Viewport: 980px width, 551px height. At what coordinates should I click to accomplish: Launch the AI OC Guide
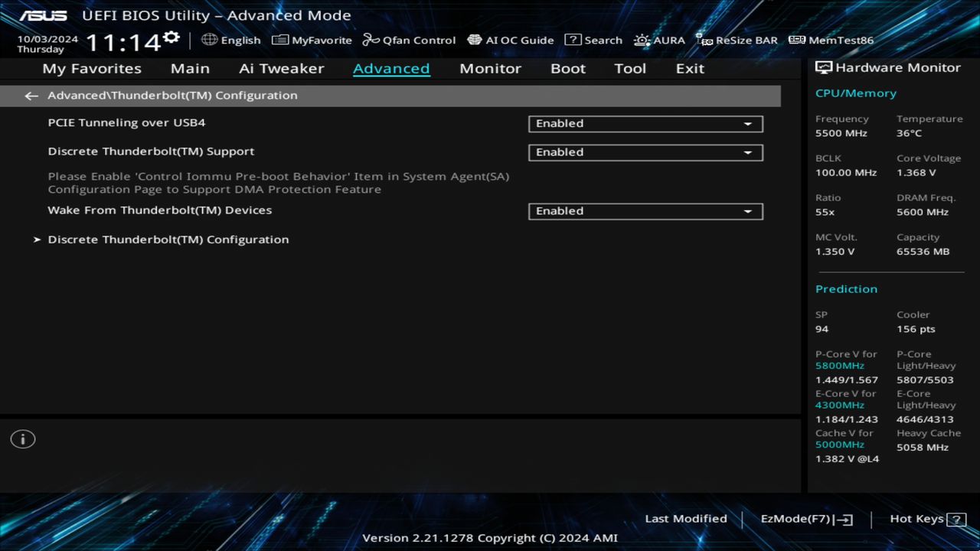point(511,40)
